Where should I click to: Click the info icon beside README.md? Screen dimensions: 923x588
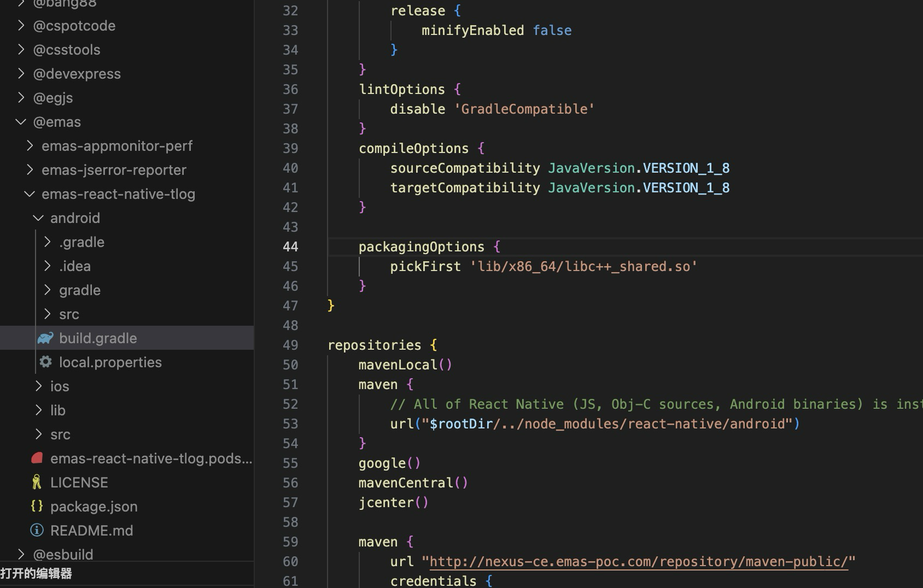[x=37, y=530]
